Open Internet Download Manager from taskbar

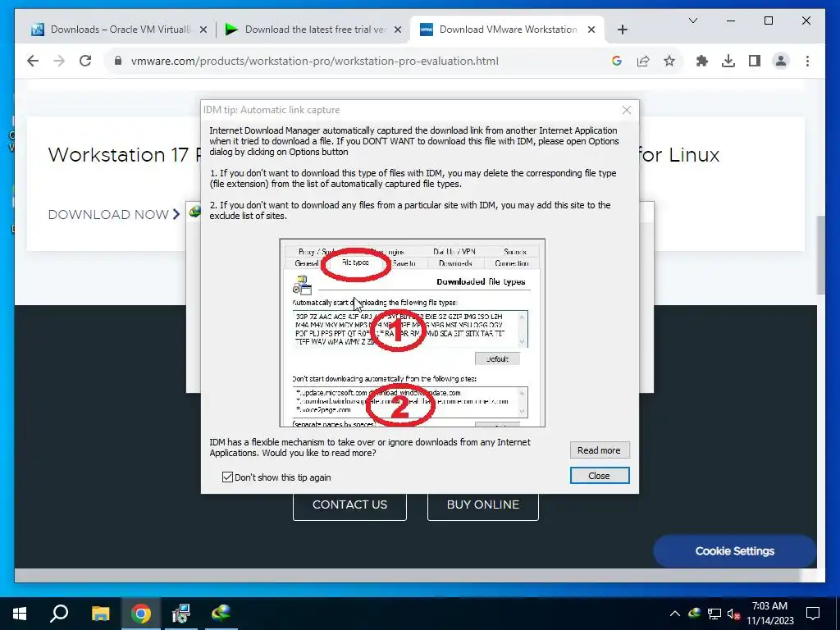(x=221, y=614)
